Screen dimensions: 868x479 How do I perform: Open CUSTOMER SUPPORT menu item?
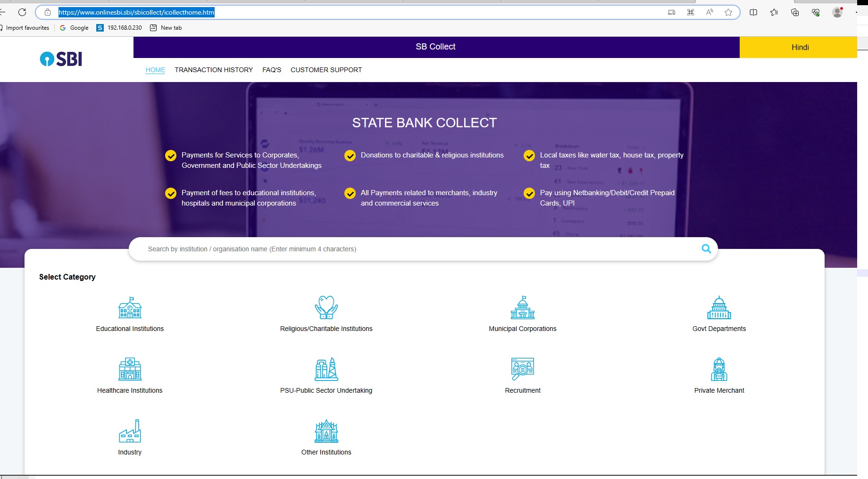click(x=326, y=70)
